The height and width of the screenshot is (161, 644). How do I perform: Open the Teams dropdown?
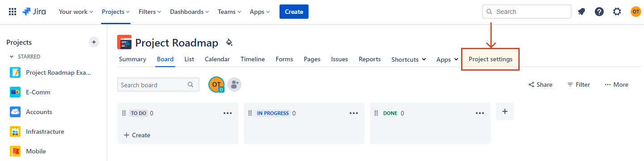229,12
